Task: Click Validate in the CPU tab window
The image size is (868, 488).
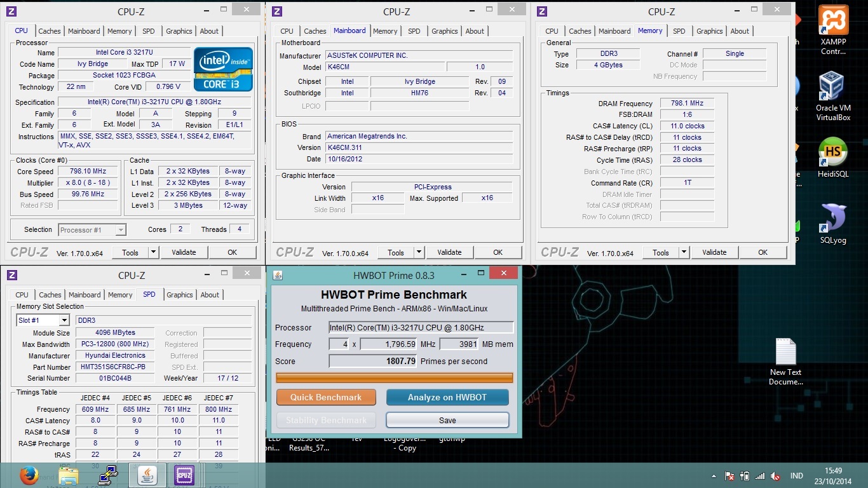Action: tap(184, 252)
